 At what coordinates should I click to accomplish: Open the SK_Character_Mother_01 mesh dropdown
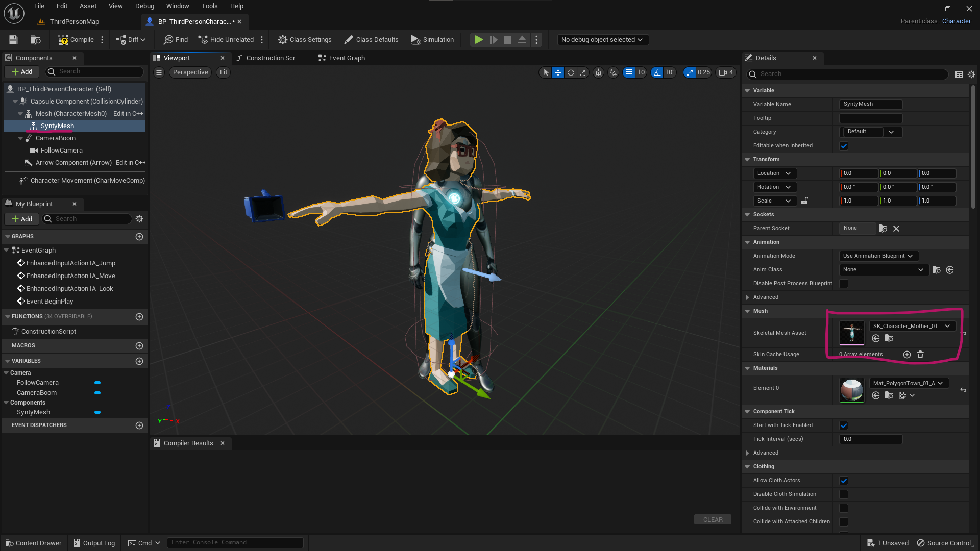(x=912, y=326)
